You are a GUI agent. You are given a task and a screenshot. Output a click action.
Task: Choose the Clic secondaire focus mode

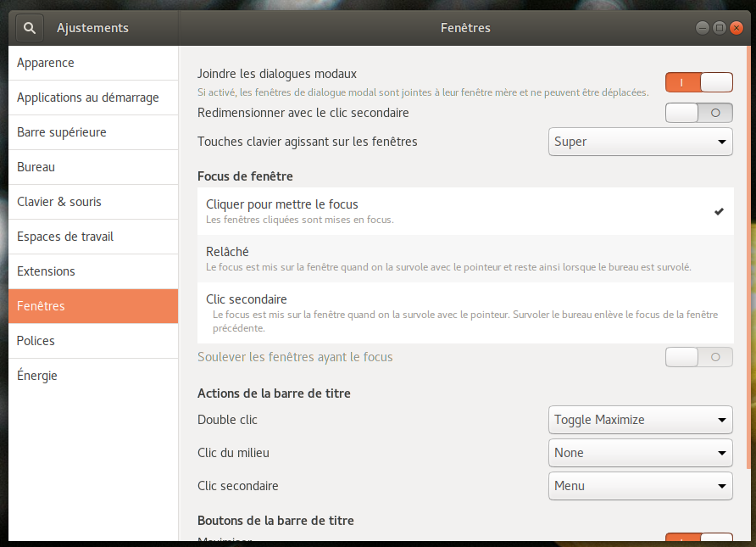click(465, 313)
